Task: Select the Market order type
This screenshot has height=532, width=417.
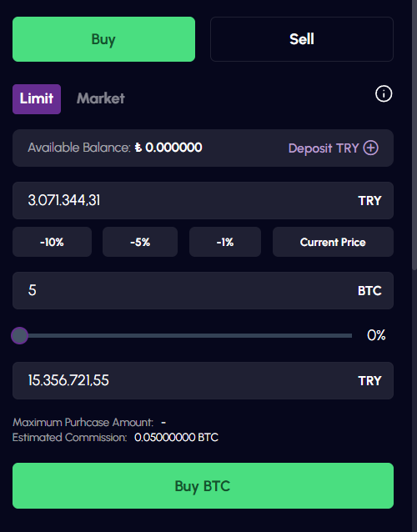Action: [101, 98]
